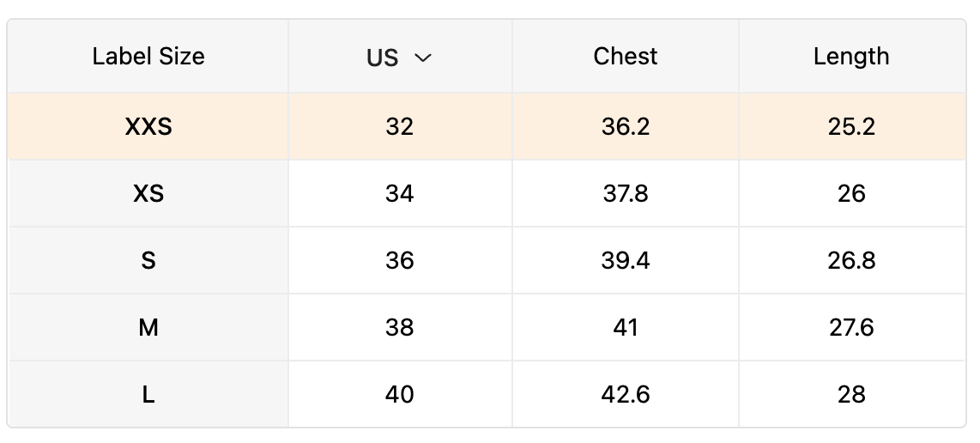The height and width of the screenshot is (443, 980).
Task: Click the 39.4 chest measurement
Action: 626,261
